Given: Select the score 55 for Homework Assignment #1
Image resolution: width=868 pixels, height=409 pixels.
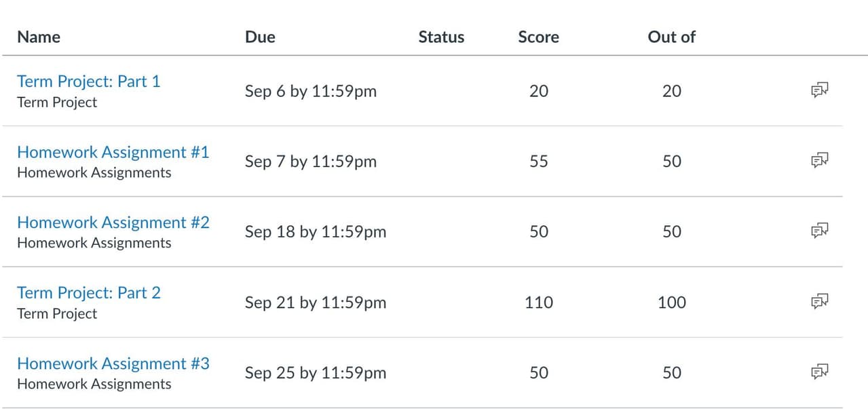Looking at the screenshot, I should (x=539, y=161).
